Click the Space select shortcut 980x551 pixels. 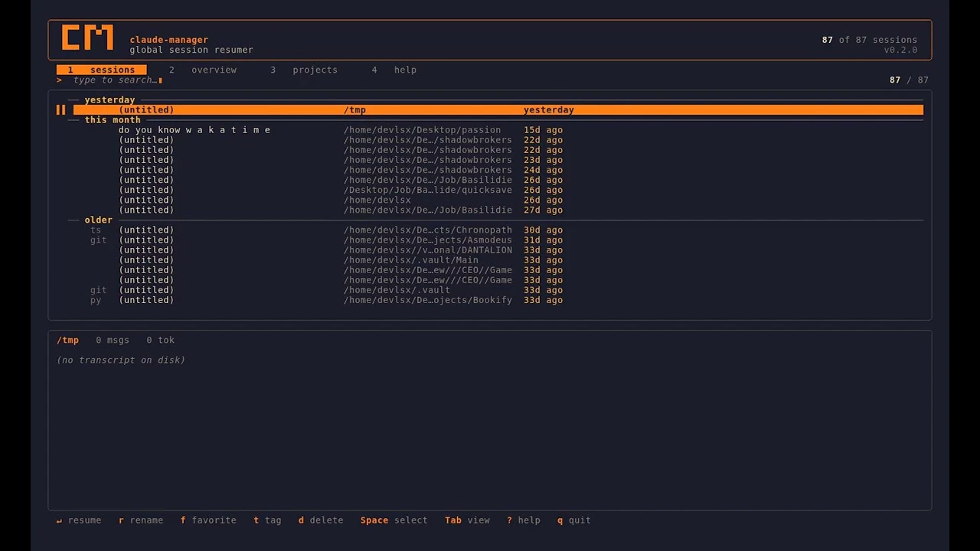click(394, 520)
